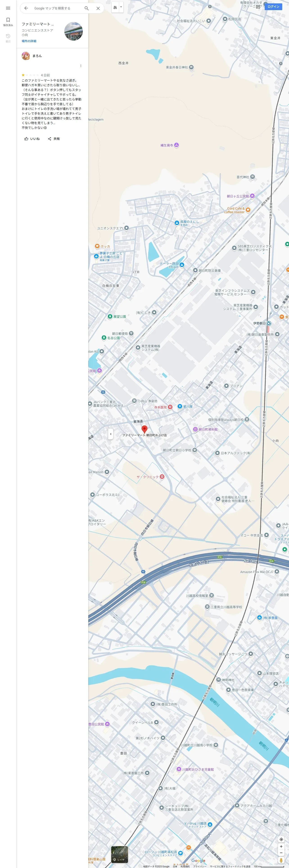Screen dimensions: 289x868
Task: Select the 展望公園 park marker
Action: coord(110,316)
